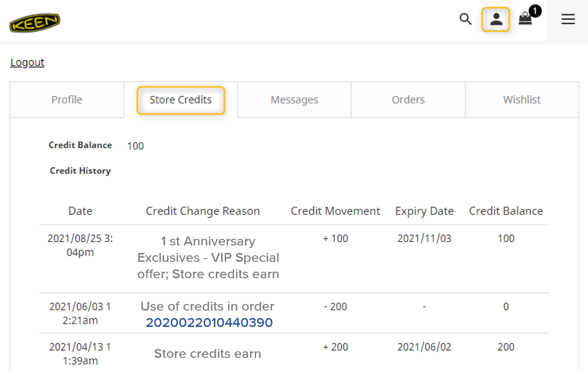Viewport: 588px width, 371px height.
Task: View the Wishlist tab
Action: (522, 100)
